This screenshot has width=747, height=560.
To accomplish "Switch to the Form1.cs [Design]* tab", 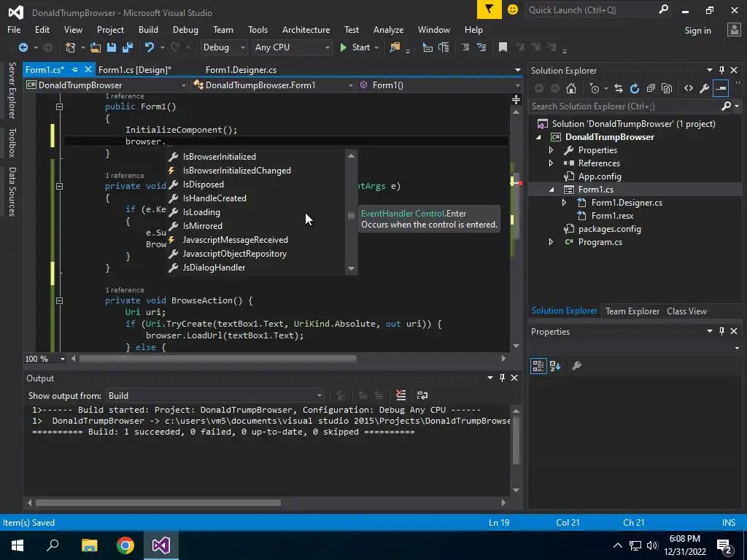I will pyautogui.click(x=135, y=69).
